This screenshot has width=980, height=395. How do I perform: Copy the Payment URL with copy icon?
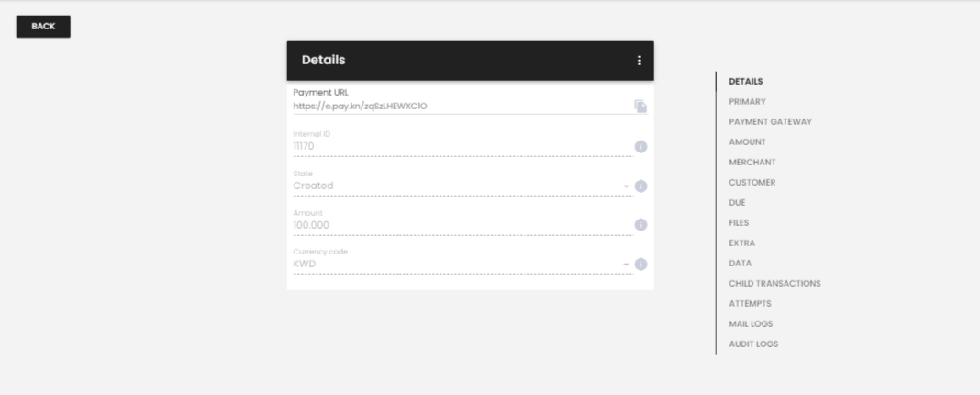click(640, 107)
